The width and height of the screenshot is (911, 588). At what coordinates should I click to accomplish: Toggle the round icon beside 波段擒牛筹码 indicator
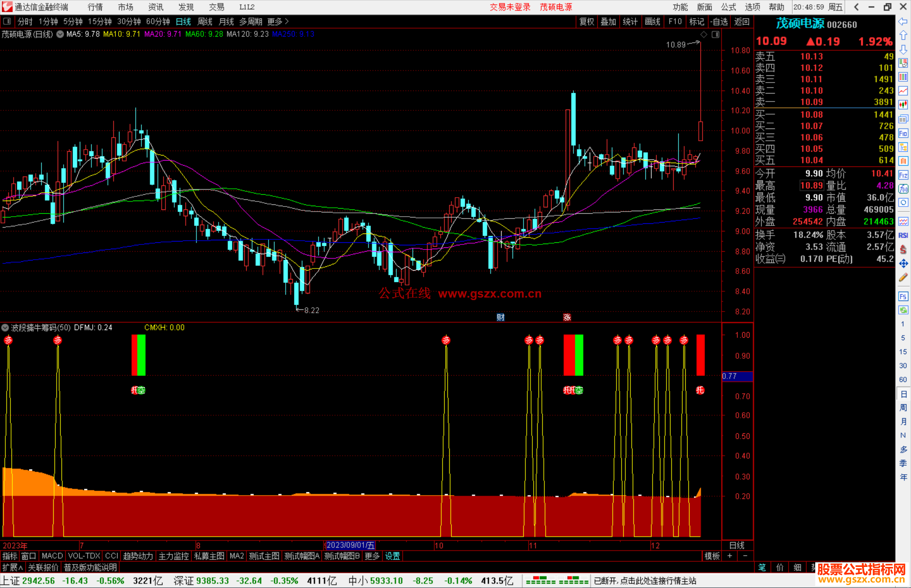point(5,328)
